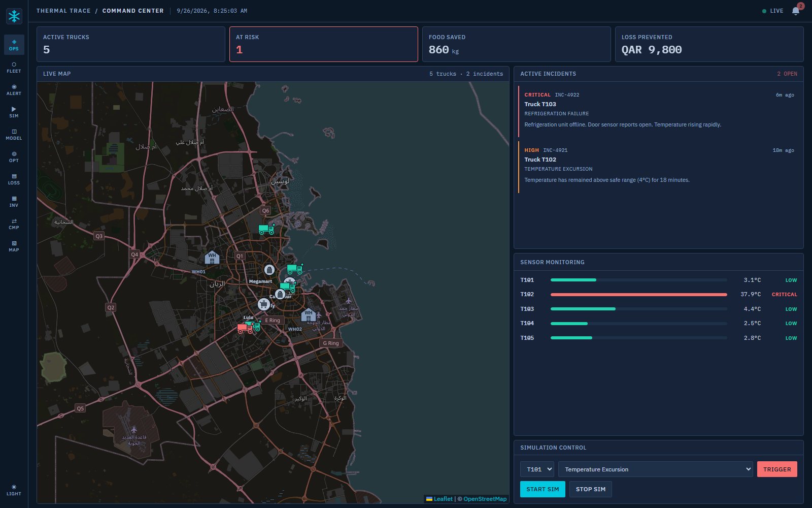
Task: Open the MODEL sidebar page
Action: coord(14,134)
